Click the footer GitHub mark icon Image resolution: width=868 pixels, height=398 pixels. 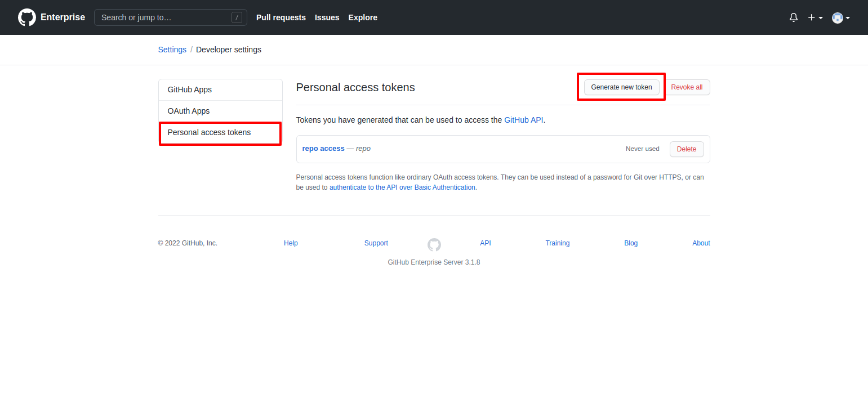[434, 244]
